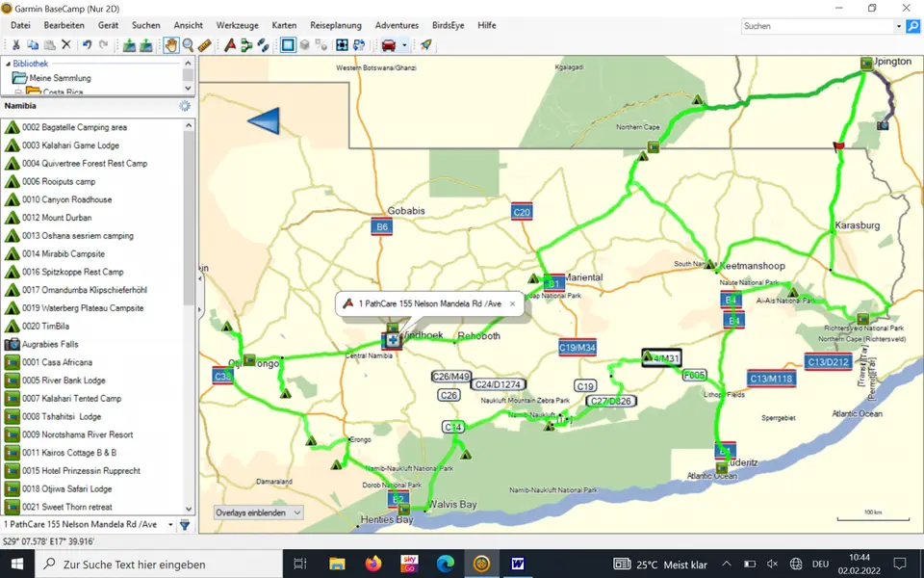Click the search magnifier button
This screenshot has width=924, height=578.
point(912,26)
